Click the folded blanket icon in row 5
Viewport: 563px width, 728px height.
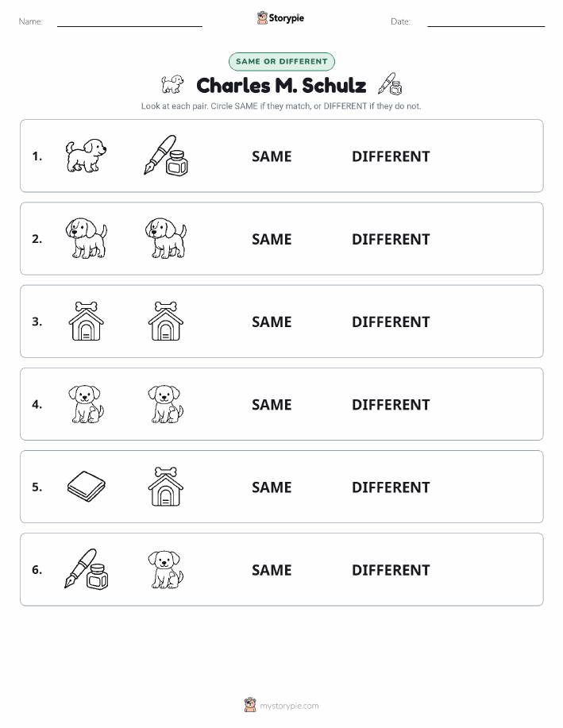pos(87,487)
